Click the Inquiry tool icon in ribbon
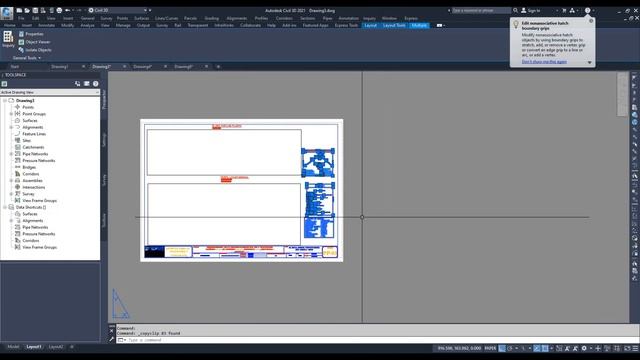The width and height of the screenshot is (640, 360). (8, 37)
